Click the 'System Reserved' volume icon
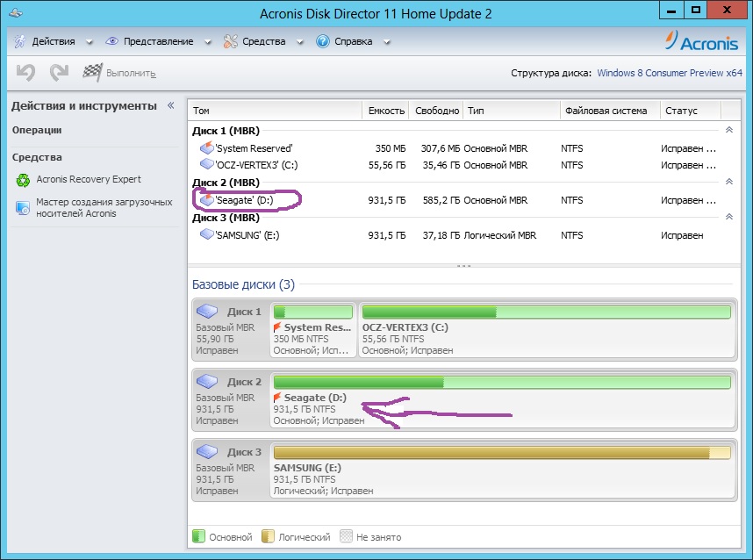 point(207,147)
